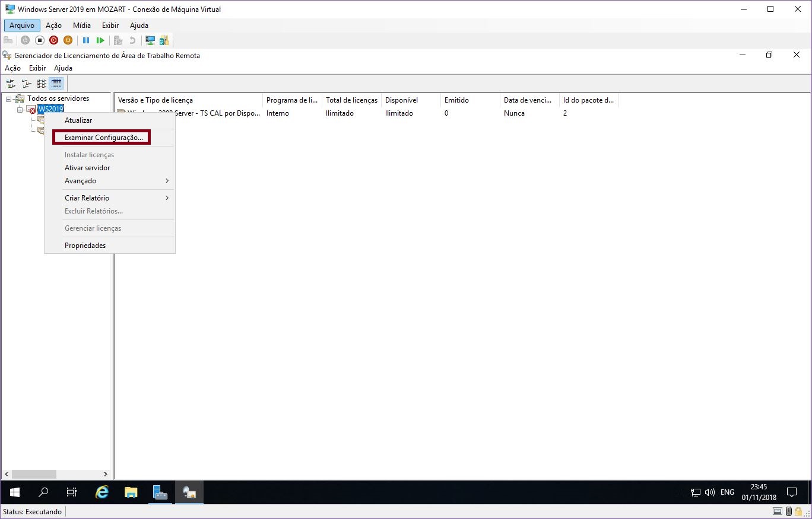Screen dimensions: 812x519
Task: Click the WS2019 server icon with red X
Action: (31, 109)
